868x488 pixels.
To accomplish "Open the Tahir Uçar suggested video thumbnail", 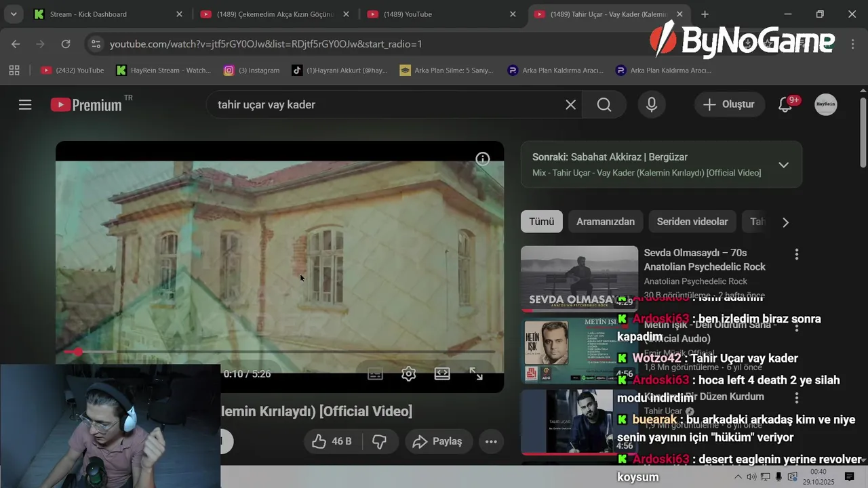I will click(x=579, y=422).
